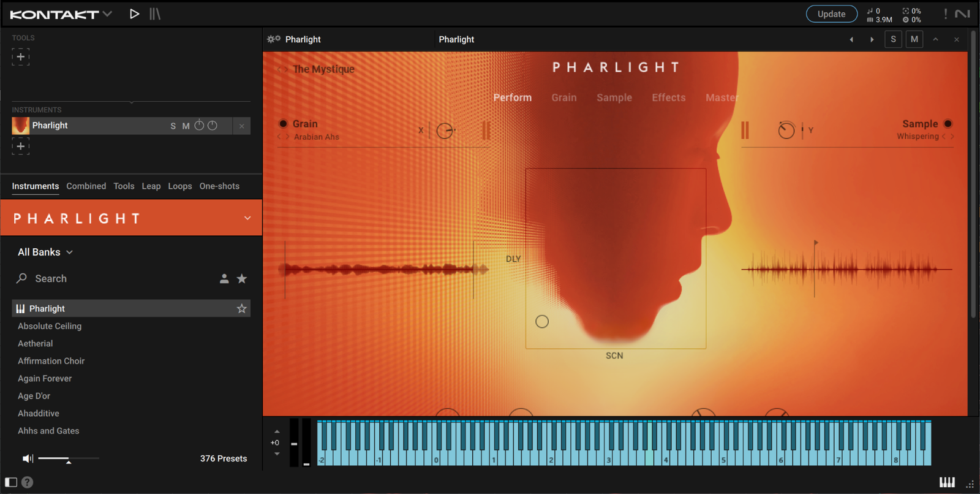Adjust the first knob on Pharlight rack row

click(x=199, y=125)
